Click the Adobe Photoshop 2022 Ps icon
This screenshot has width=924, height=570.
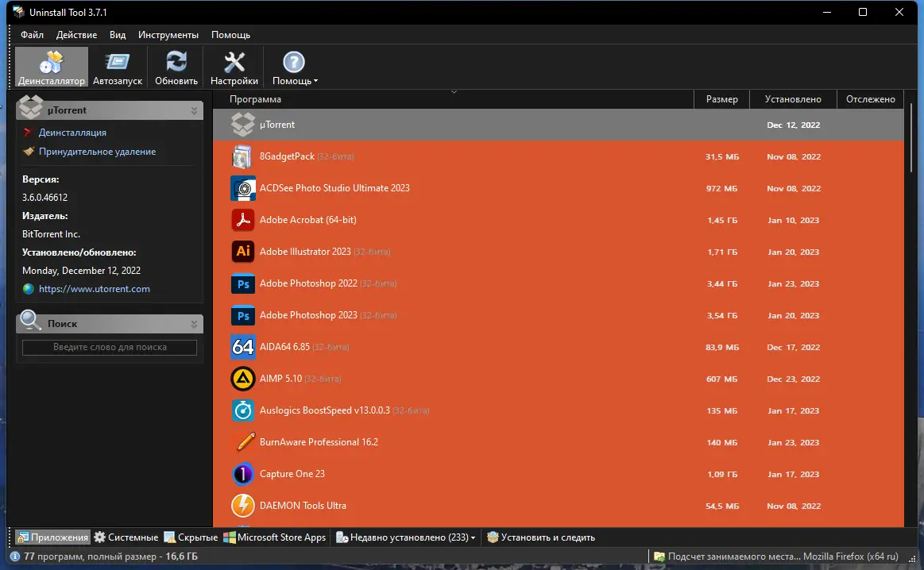click(x=243, y=283)
